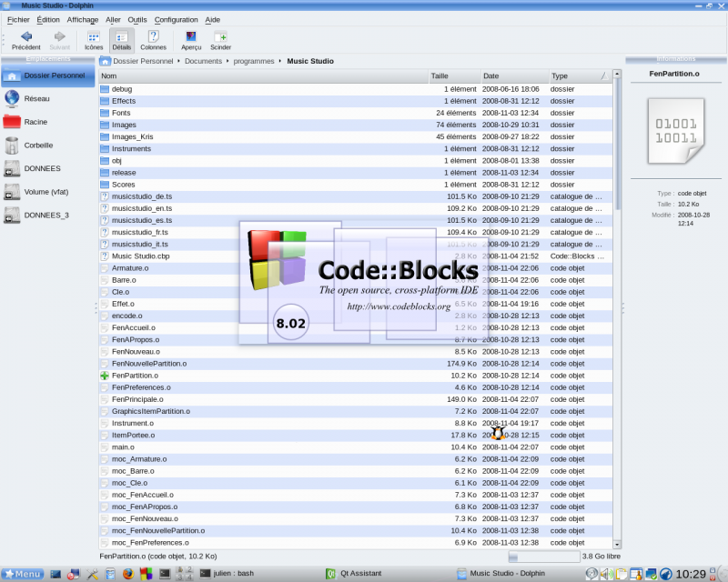Open the Corbeille trash place
The height and width of the screenshot is (582, 728).
point(38,145)
